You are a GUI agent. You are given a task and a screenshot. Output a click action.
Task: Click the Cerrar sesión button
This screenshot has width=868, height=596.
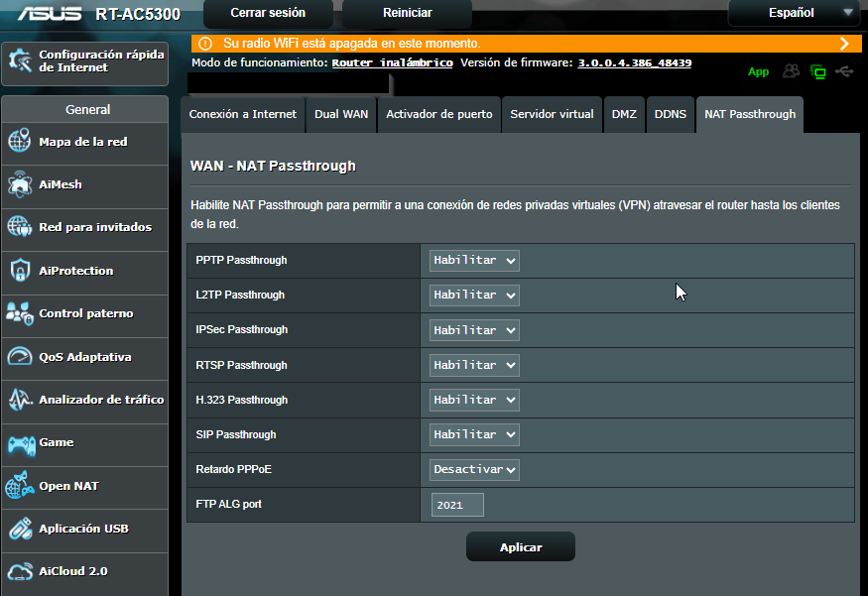(268, 13)
